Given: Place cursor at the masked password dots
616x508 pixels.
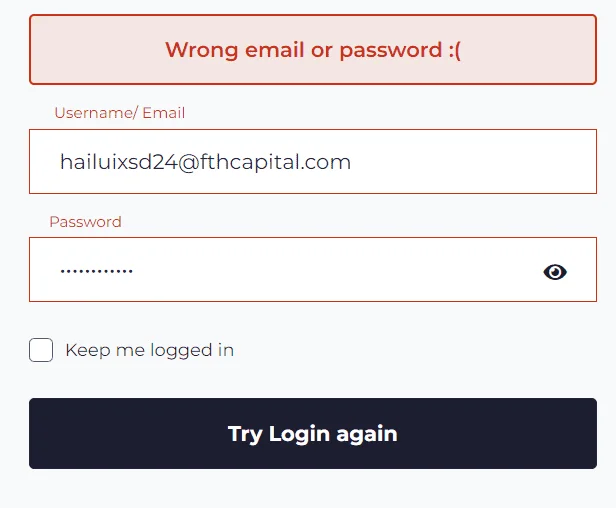Looking at the screenshot, I should tap(96, 271).
